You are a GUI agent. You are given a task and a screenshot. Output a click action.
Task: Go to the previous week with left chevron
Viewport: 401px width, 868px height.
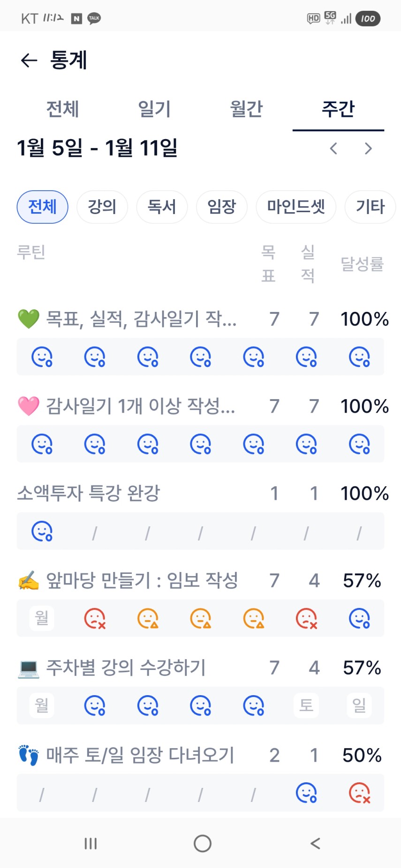pyautogui.click(x=333, y=148)
